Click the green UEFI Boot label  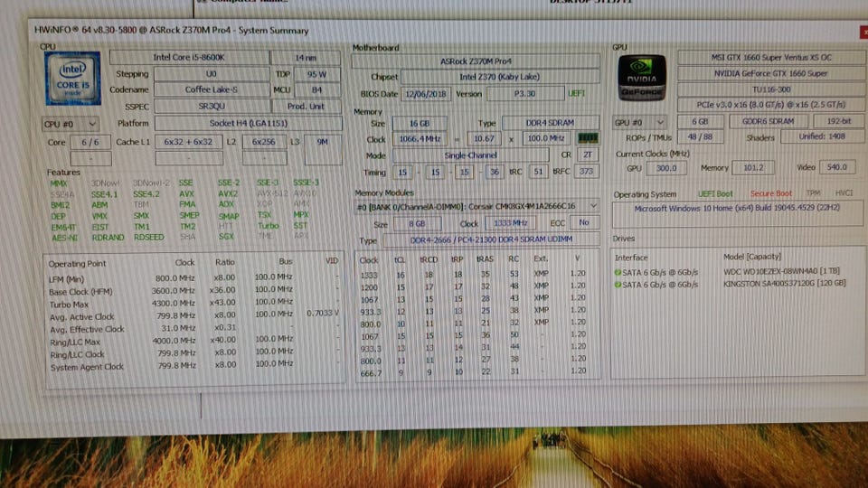(x=715, y=193)
